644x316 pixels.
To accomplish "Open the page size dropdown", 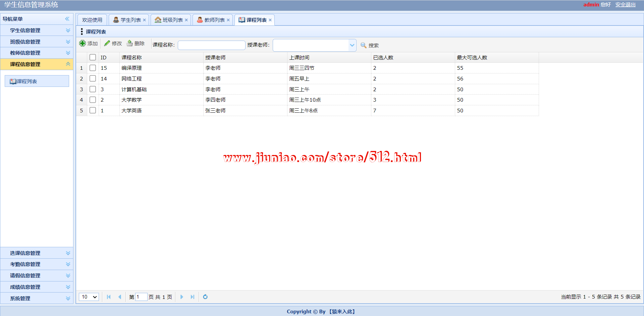I will [89, 297].
